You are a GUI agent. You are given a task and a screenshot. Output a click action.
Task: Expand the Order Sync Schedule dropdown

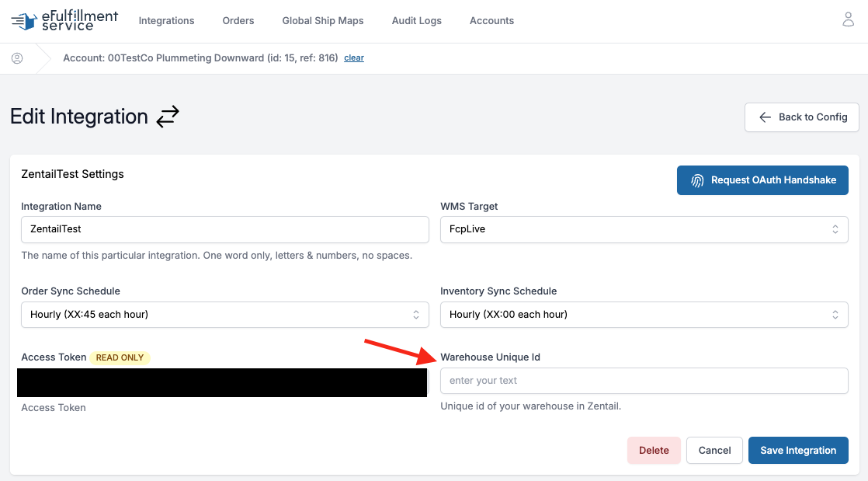click(224, 315)
